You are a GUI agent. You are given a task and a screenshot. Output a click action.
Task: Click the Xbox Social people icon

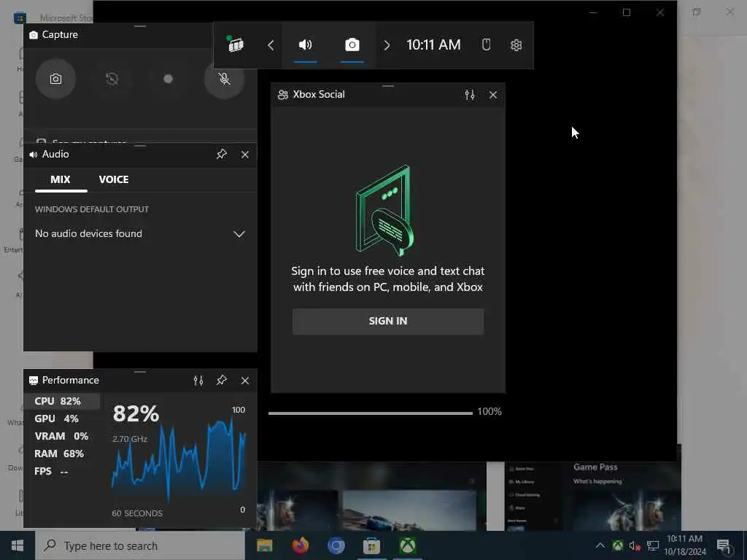[283, 95]
